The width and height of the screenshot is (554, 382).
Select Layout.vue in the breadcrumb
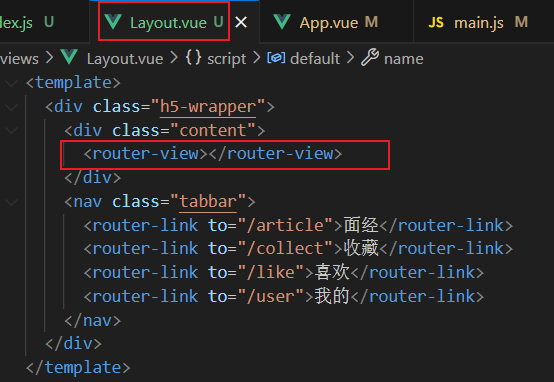pyautogui.click(x=125, y=59)
